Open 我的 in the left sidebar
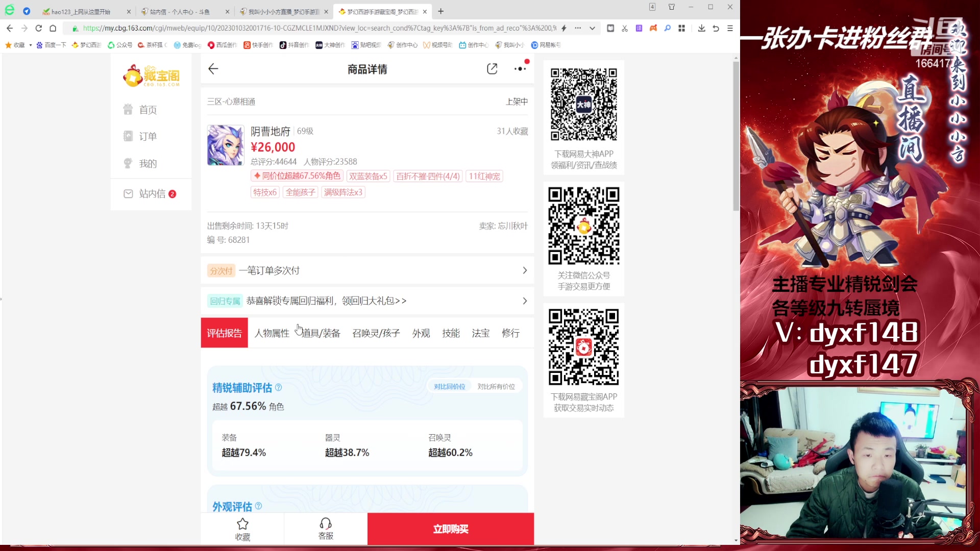The image size is (980, 551). 140,163
